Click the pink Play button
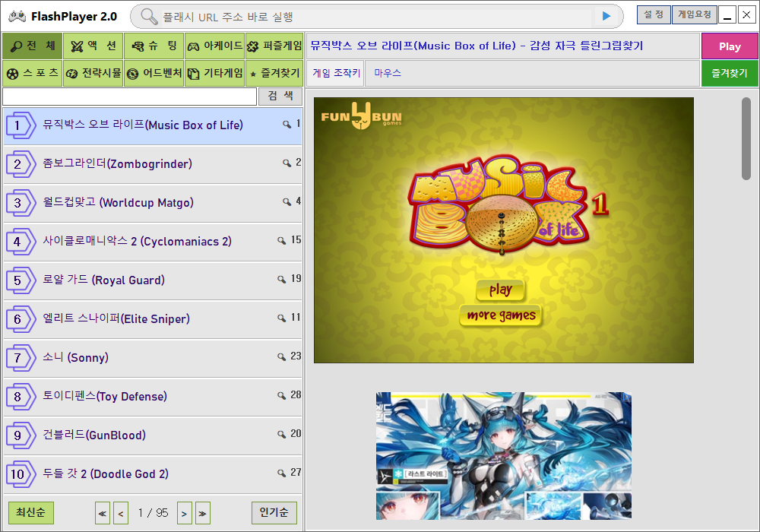The image size is (760, 532). [730, 46]
